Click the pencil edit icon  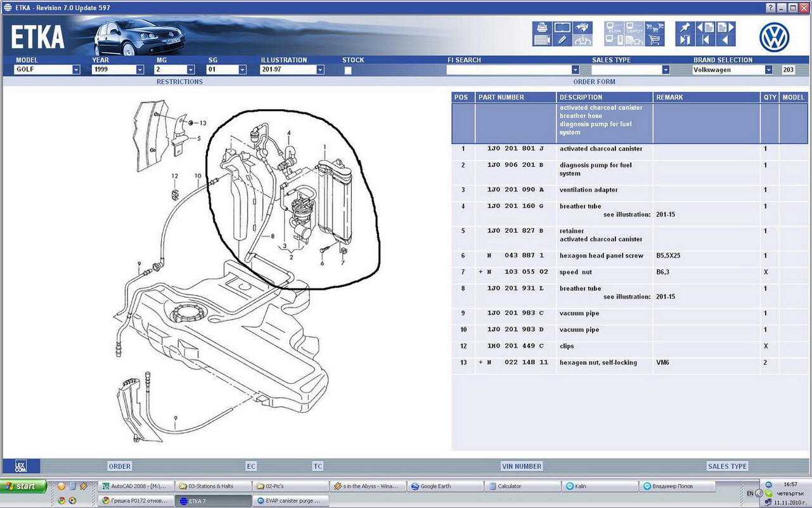(562, 41)
